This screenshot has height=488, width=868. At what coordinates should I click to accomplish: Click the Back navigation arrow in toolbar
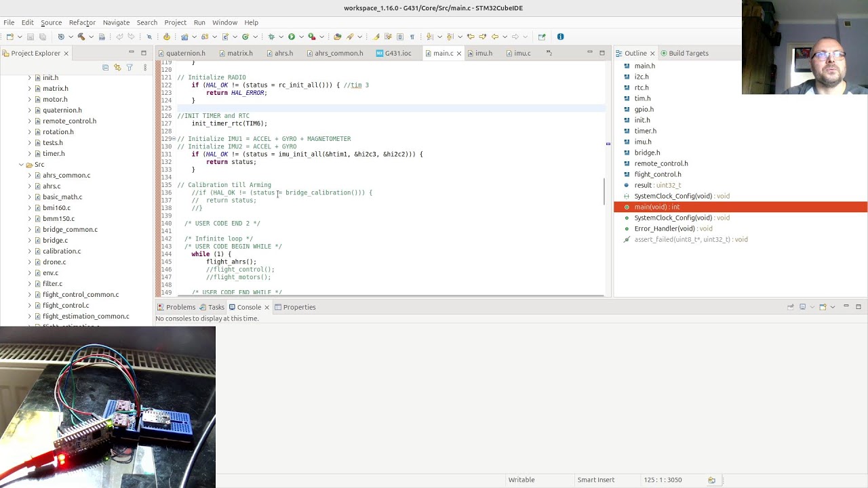[x=495, y=37]
